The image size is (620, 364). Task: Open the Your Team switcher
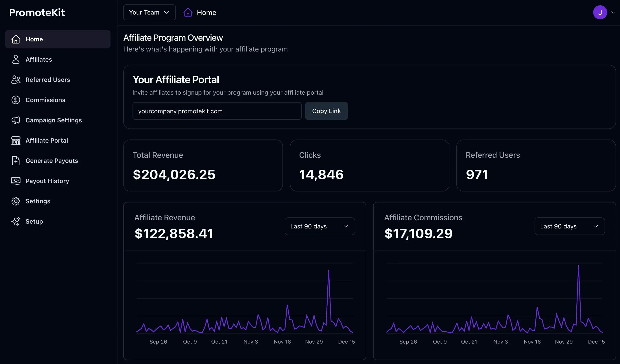[x=149, y=12]
